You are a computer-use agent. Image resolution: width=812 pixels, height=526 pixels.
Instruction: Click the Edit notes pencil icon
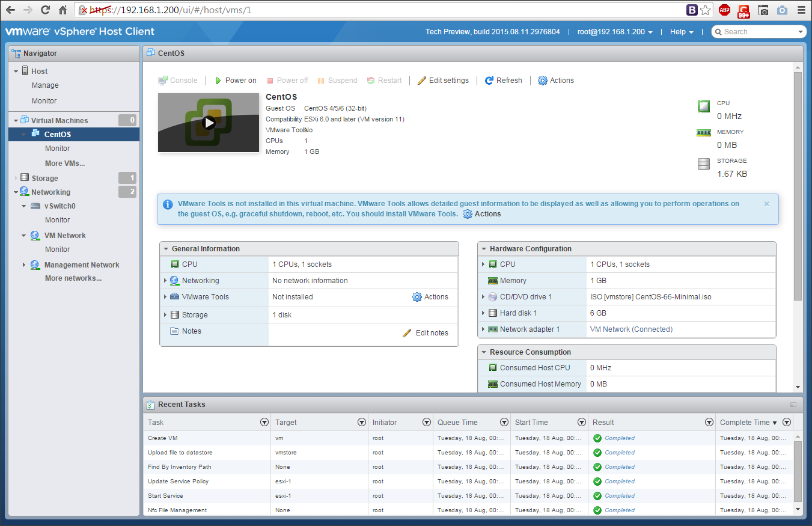point(407,333)
